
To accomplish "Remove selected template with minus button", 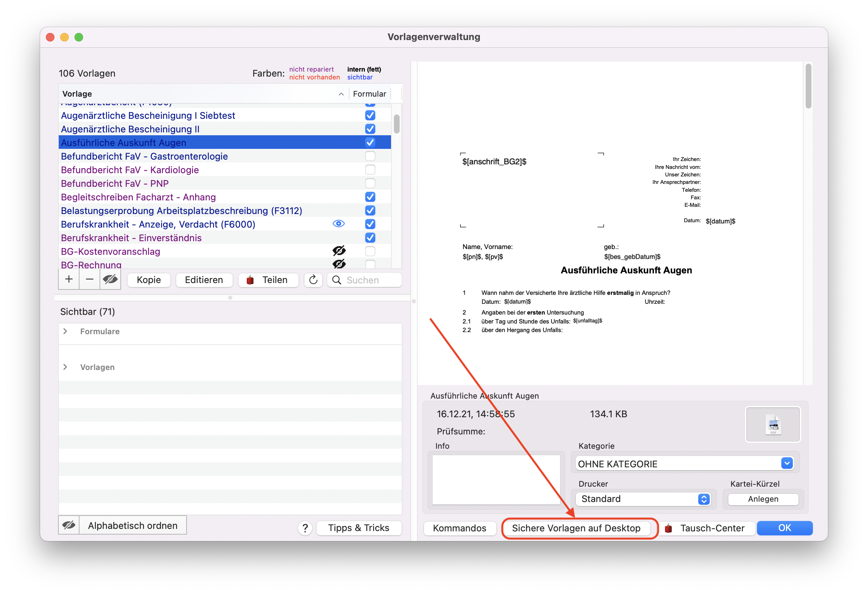I will click(89, 279).
